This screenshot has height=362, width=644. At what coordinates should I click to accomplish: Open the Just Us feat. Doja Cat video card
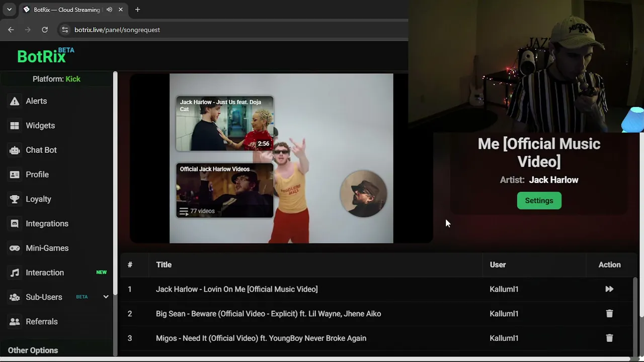click(225, 123)
